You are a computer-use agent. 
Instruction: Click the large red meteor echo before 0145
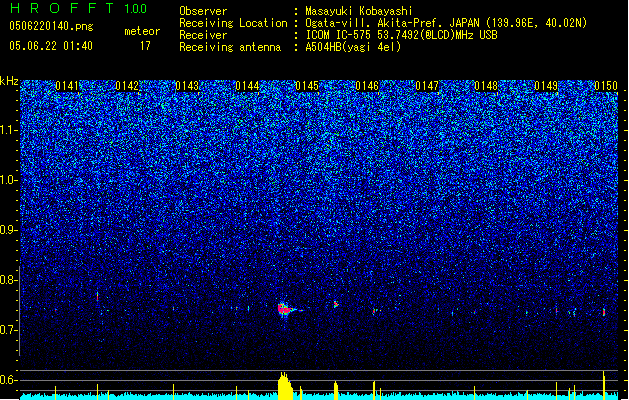tap(284, 309)
